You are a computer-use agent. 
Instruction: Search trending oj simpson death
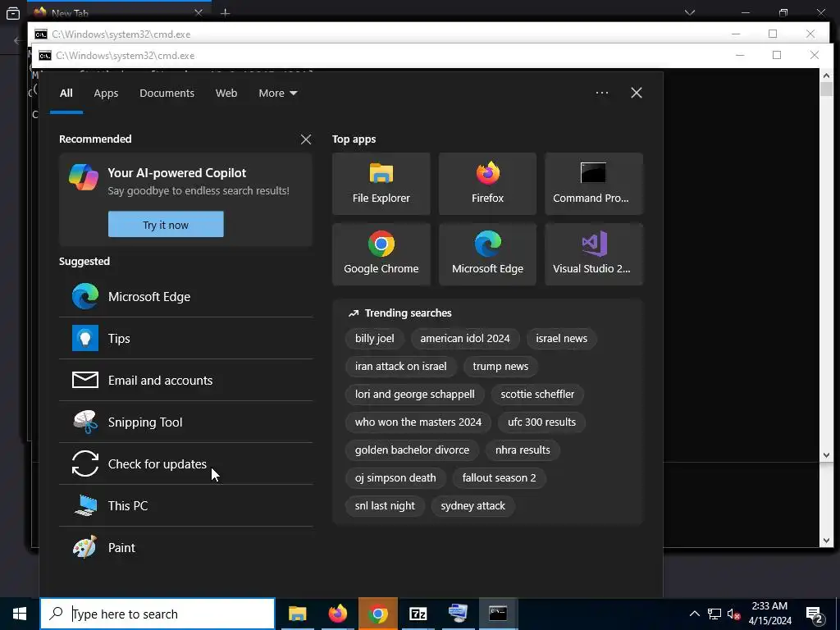point(395,478)
